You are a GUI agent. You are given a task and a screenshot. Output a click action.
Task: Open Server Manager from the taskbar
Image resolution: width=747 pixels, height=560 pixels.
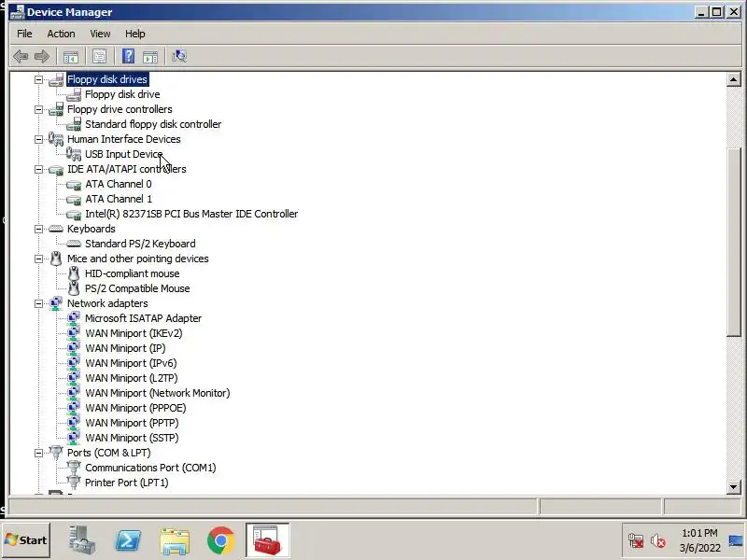[81, 540]
